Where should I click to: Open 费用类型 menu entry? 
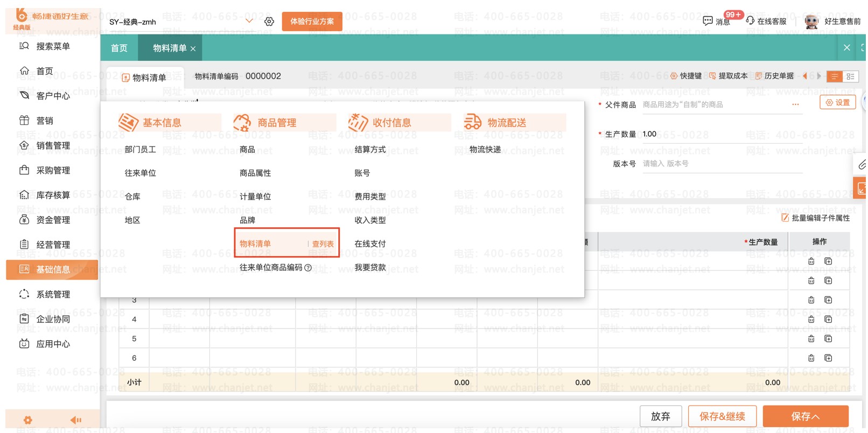coord(370,197)
